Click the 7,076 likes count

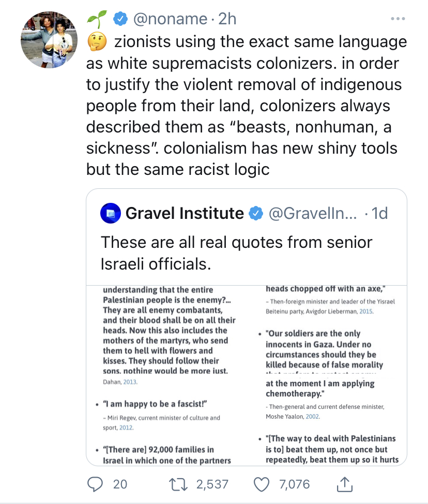295,484
